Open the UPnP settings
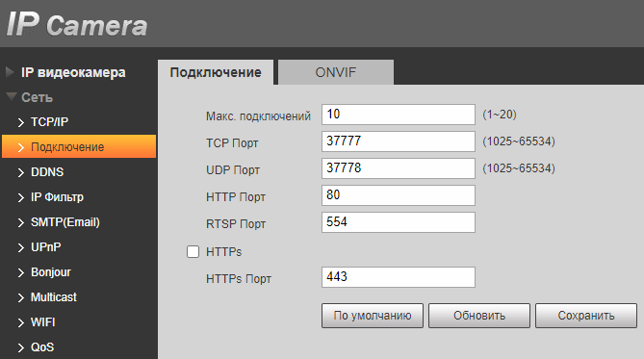 pyautogui.click(x=45, y=246)
